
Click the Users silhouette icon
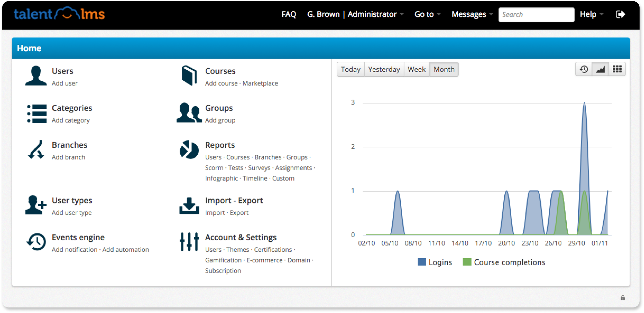(36, 76)
